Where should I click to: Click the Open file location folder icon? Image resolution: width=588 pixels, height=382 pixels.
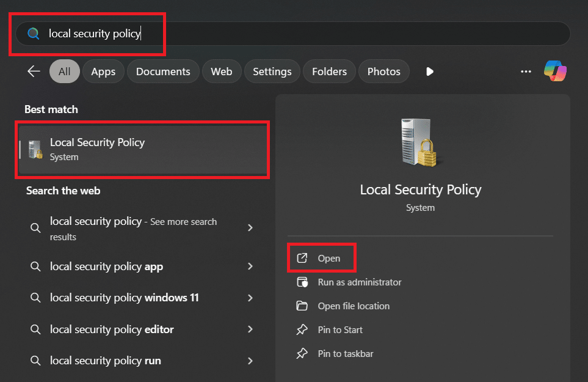[x=302, y=306]
